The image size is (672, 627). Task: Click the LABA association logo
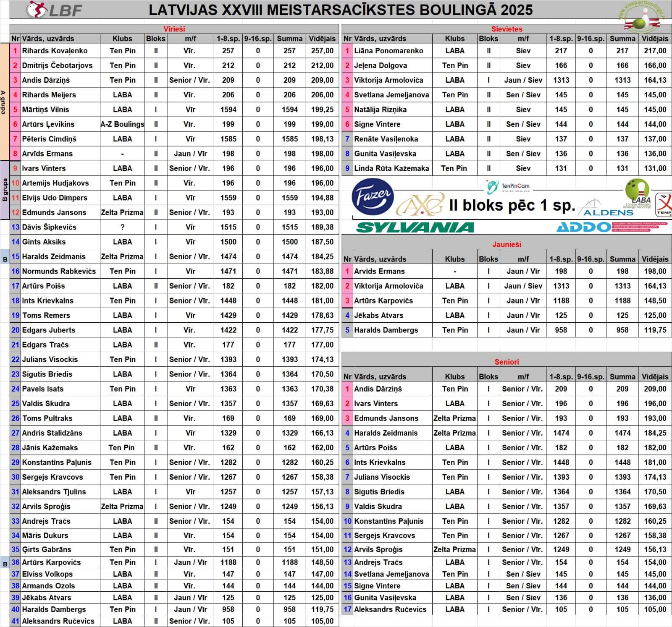pos(638,194)
